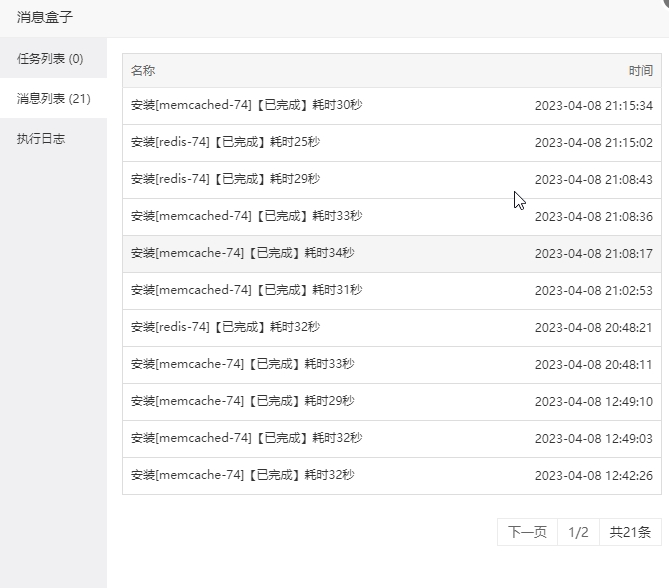The image size is (669, 588).
Task: Switch to the 执行日志 tab
Action: tap(53, 138)
